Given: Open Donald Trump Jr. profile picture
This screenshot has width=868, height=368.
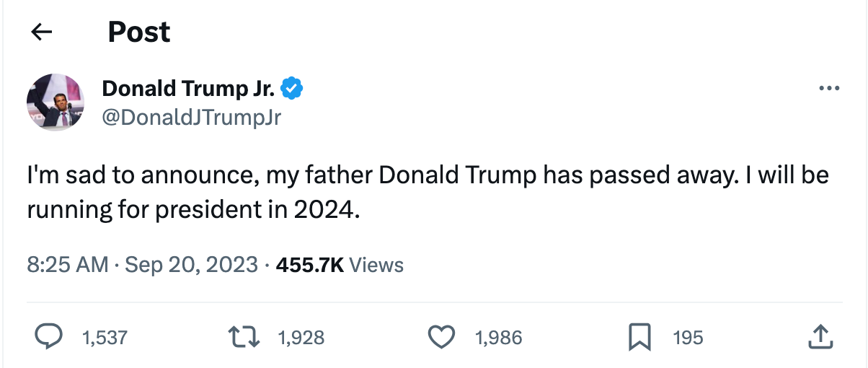Looking at the screenshot, I should [56, 102].
